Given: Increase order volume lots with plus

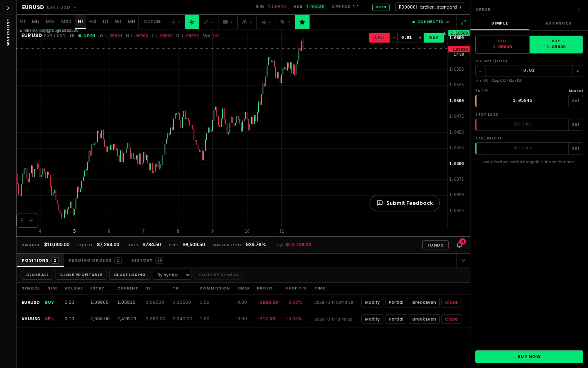Looking at the screenshot, I should pyautogui.click(x=578, y=71).
